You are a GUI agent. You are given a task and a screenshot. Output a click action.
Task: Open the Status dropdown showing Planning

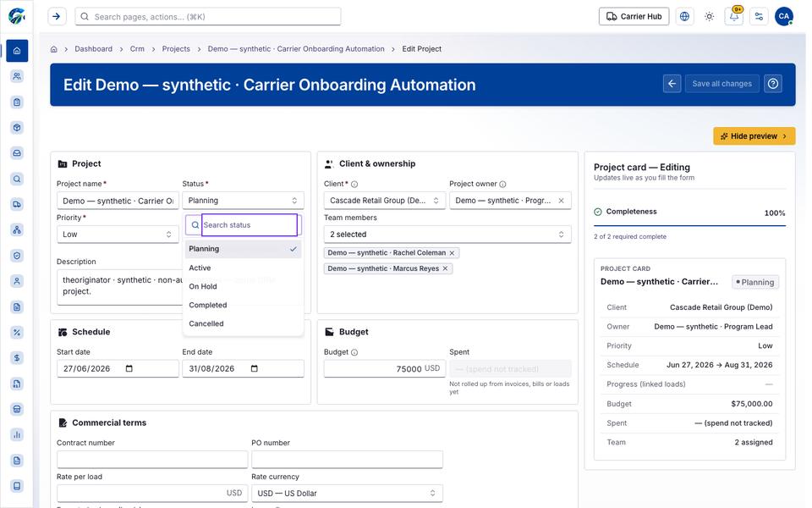tap(243, 201)
